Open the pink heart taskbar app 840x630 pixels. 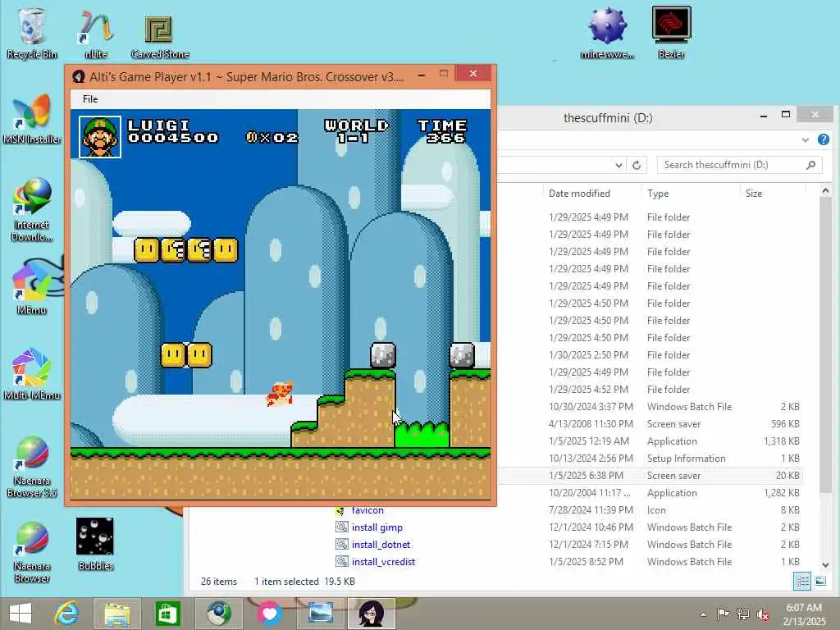click(269, 614)
